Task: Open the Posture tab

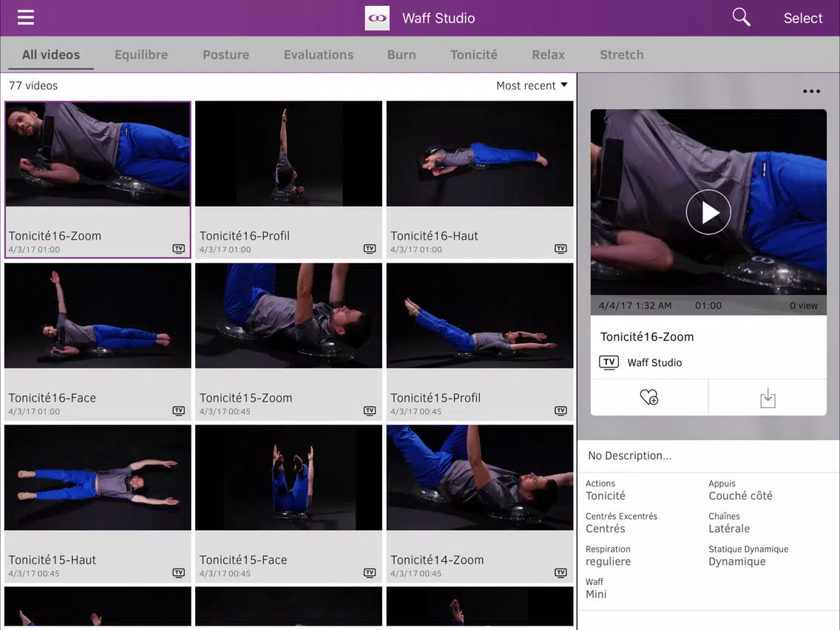Action: (226, 55)
